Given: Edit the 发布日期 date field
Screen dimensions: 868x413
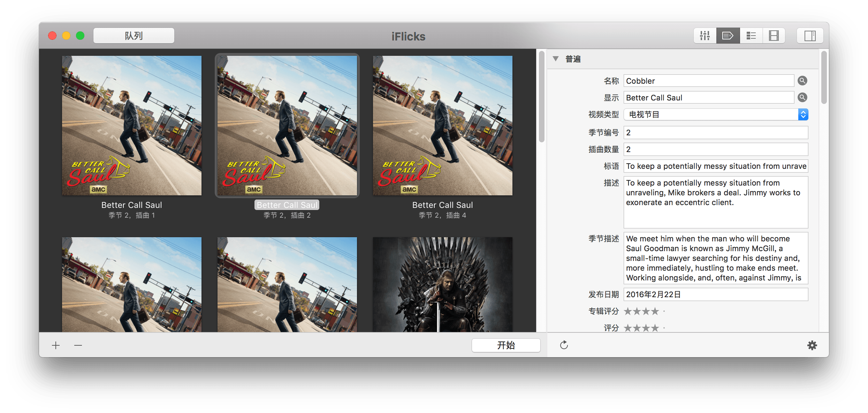Looking at the screenshot, I should point(716,294).
